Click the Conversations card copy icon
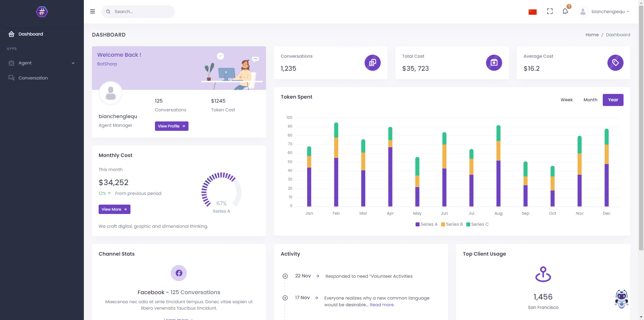 [372, 63]
